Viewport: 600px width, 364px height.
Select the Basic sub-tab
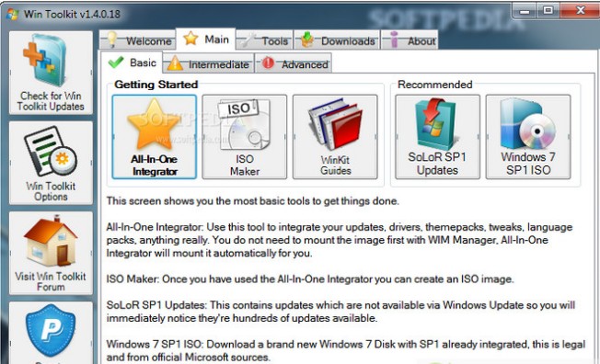click(132, 63)
